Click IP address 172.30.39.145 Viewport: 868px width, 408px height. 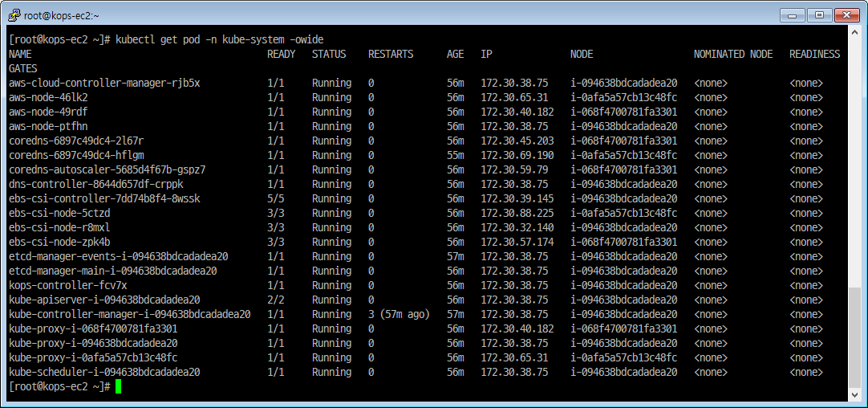tap(517, 198)
